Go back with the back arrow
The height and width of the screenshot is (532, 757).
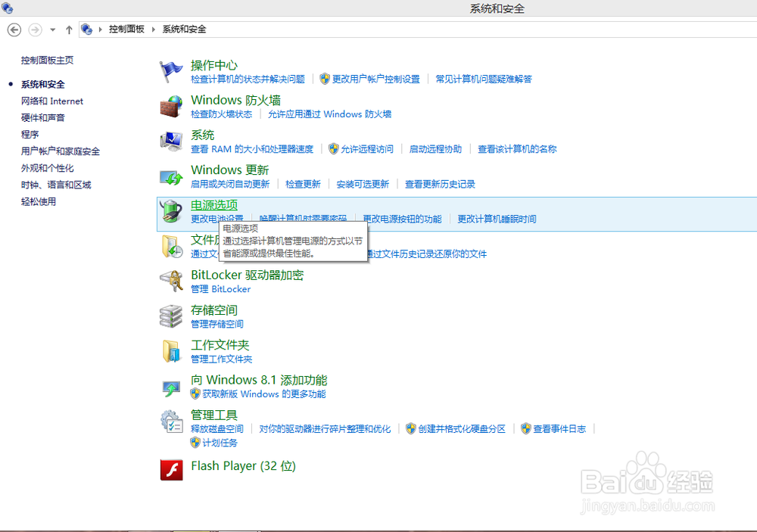point(14,30)
